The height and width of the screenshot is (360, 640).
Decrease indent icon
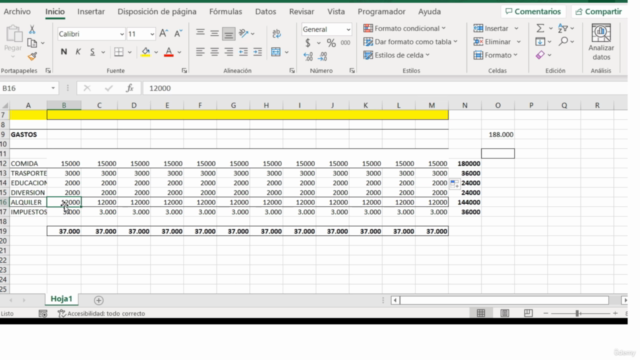pos(243,52)
